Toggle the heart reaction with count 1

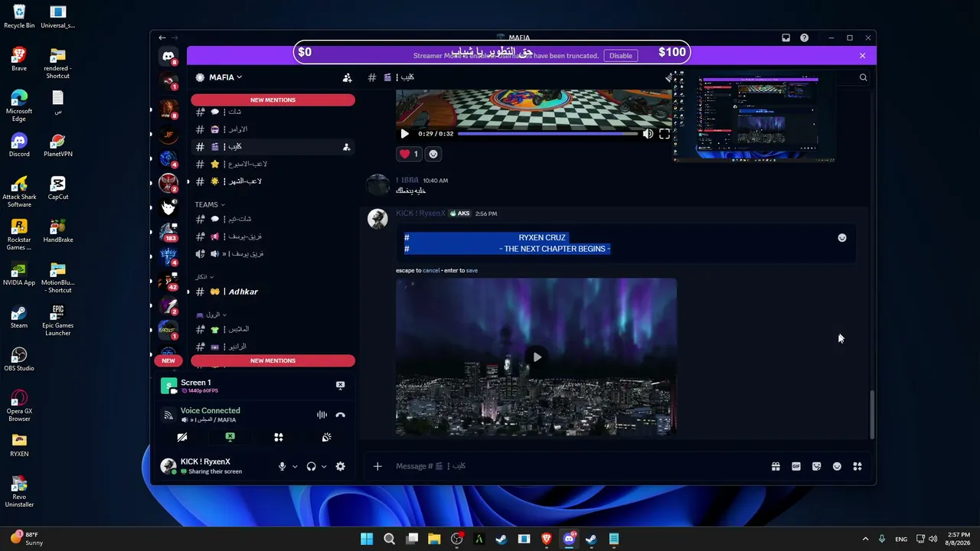[x=409, y=154]
